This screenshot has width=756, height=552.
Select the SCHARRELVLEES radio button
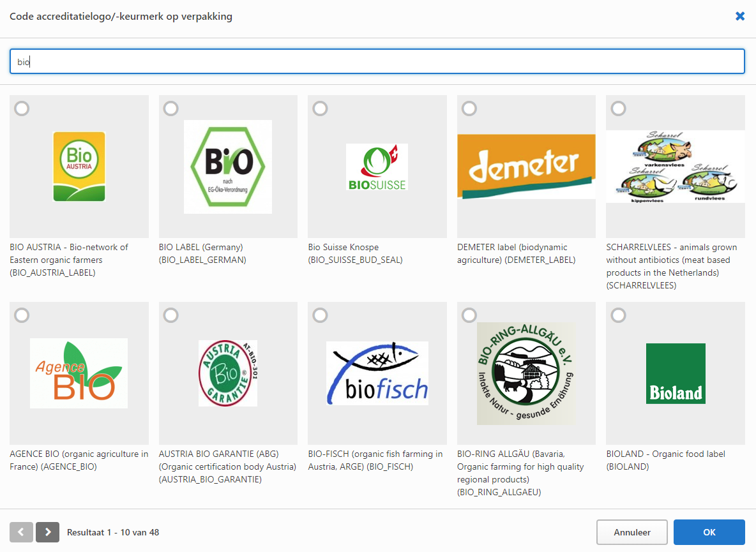coord(619,108)
